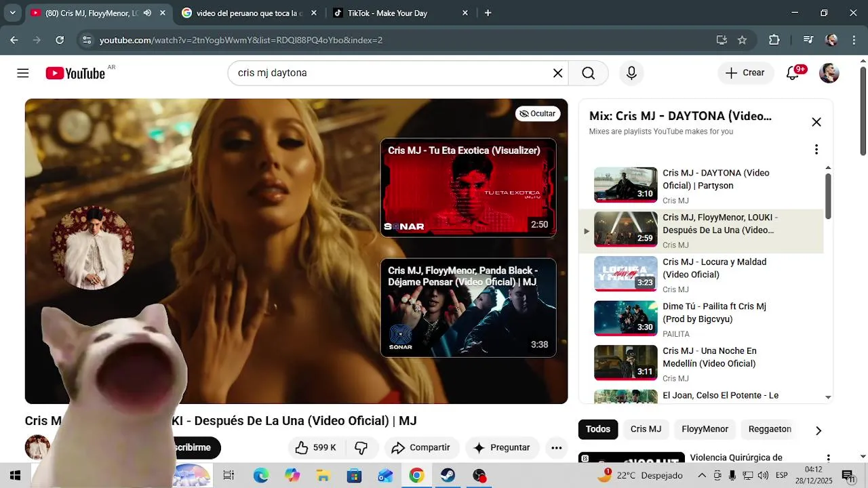Open Task View on the taskbar
Viewport: 868px width, 488px height.
click(x=229, y=475)
